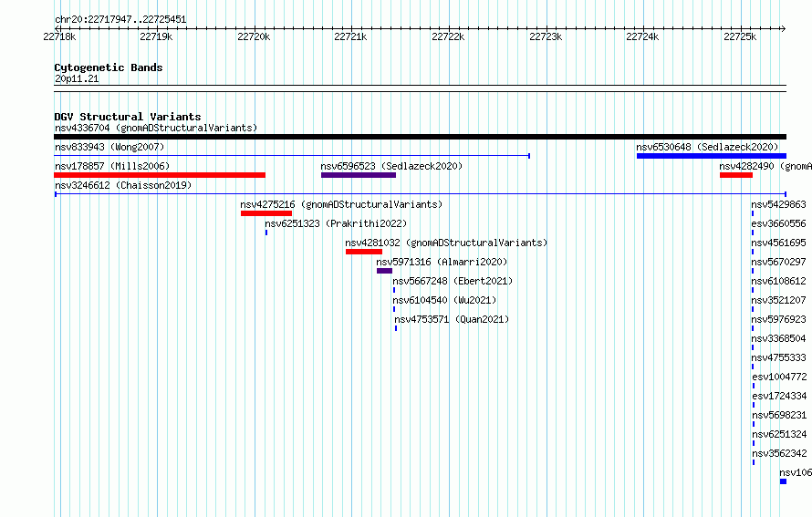Open the nsv4755333 variant label

[x=779, y=357]
